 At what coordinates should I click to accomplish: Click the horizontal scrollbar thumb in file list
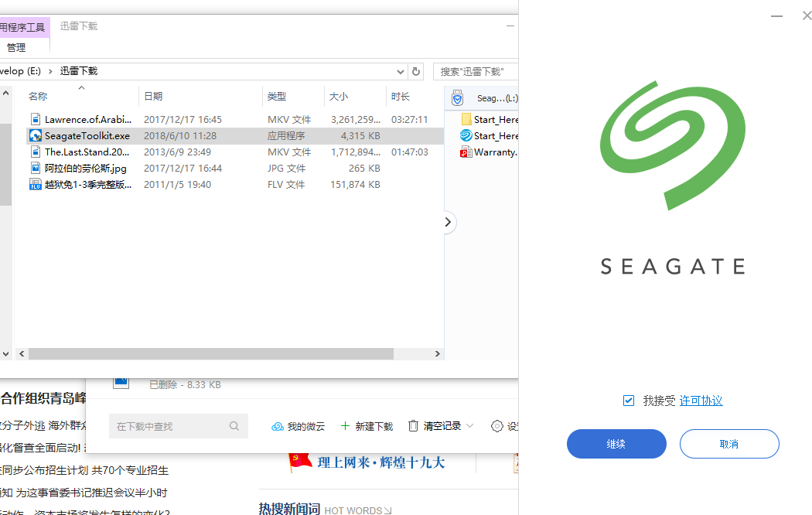tap(211, 354)
